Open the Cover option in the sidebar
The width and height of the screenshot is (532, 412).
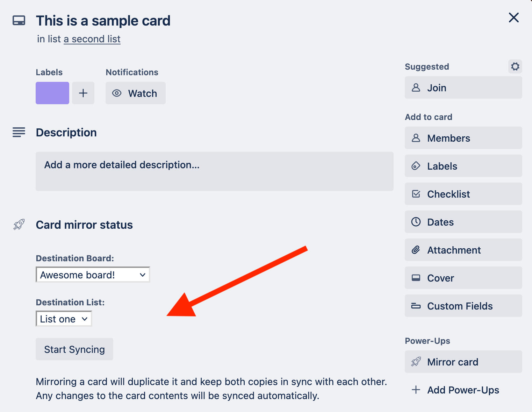463,278
